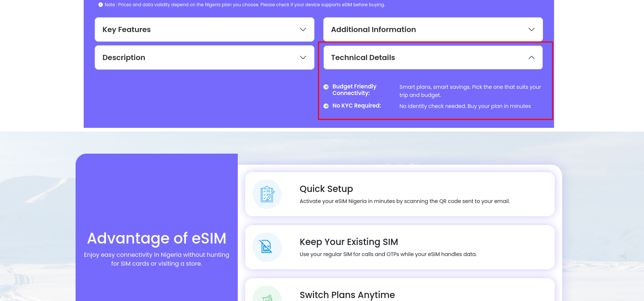This screenshot has height=301, width=644.
Task: Click the info icon beside the Note text
Action: coord(100,5)
